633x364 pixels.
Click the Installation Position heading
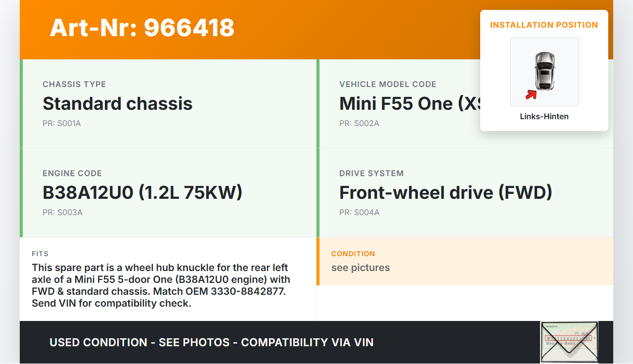pos(544,25)
